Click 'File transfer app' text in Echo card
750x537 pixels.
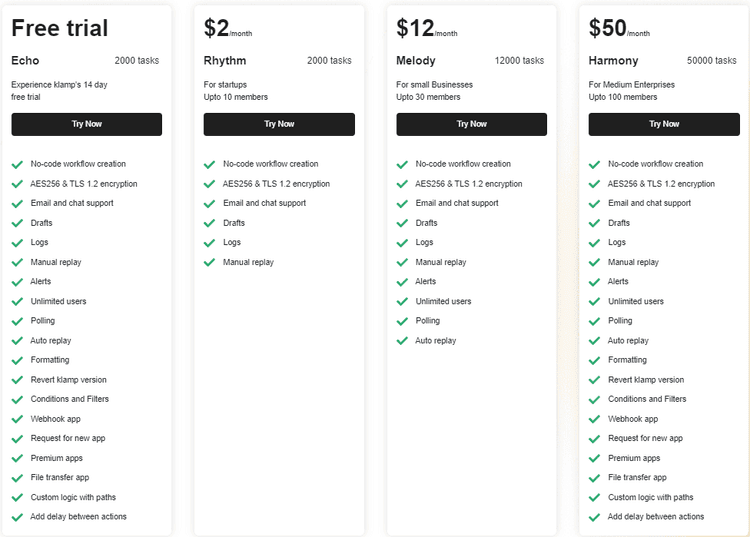60,477
